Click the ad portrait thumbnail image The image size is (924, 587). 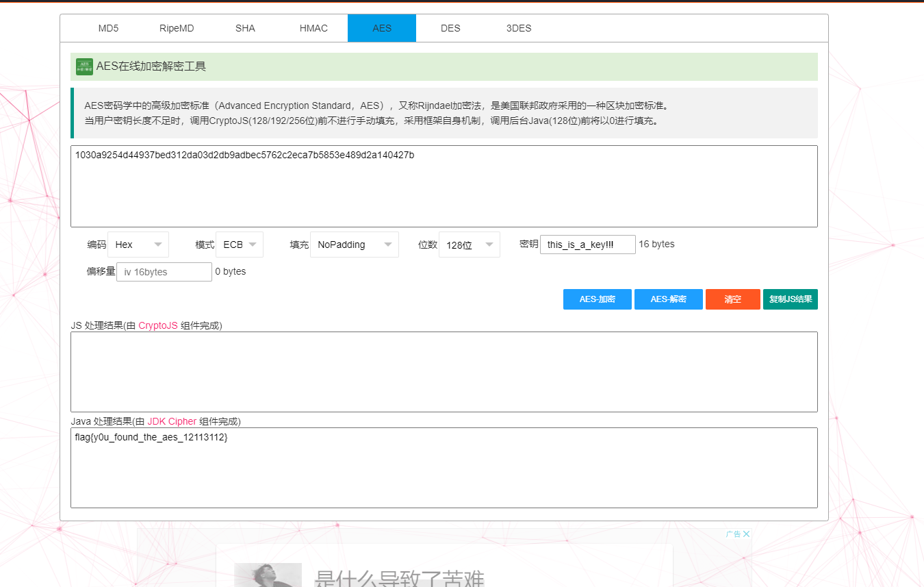point(268,575)
